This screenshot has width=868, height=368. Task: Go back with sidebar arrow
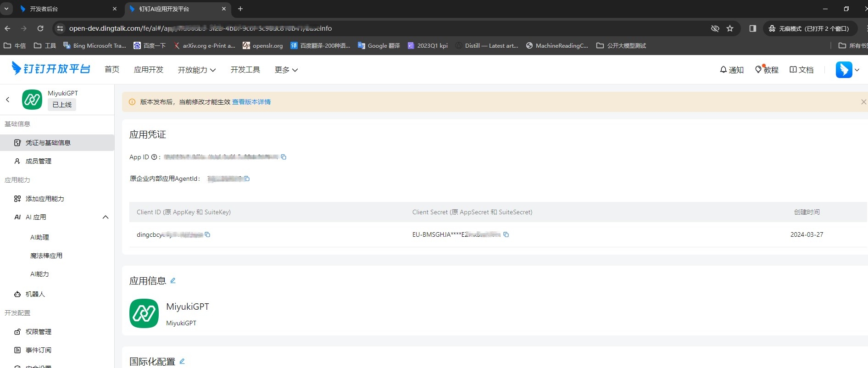coord(8,99)
